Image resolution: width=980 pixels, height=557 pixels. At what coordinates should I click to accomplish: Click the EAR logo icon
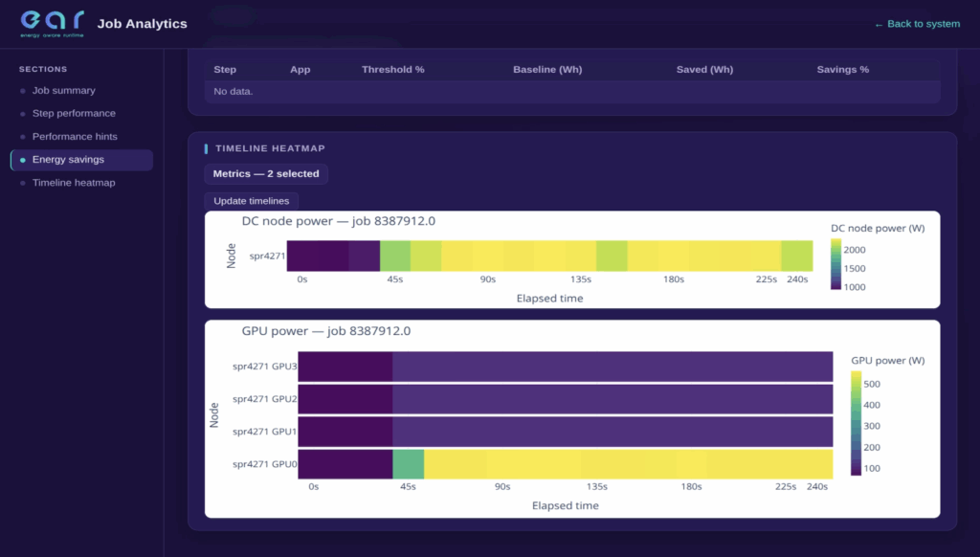[52, 23]
